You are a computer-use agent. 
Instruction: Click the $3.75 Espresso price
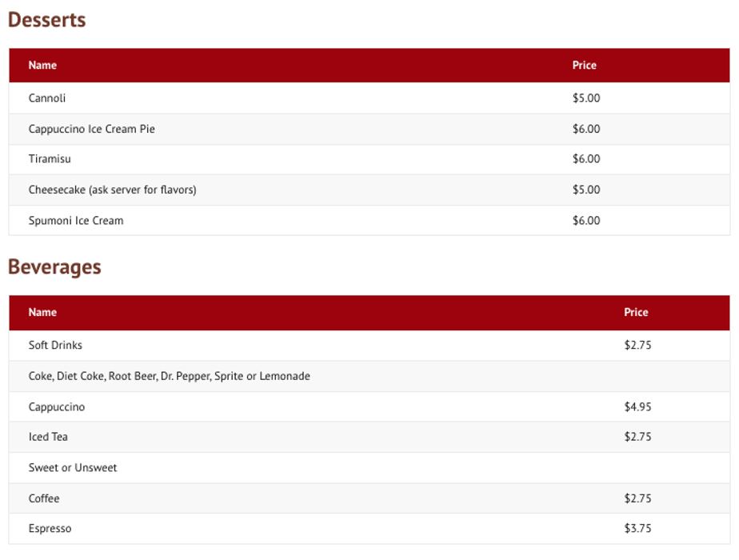(x=637, y=529)
